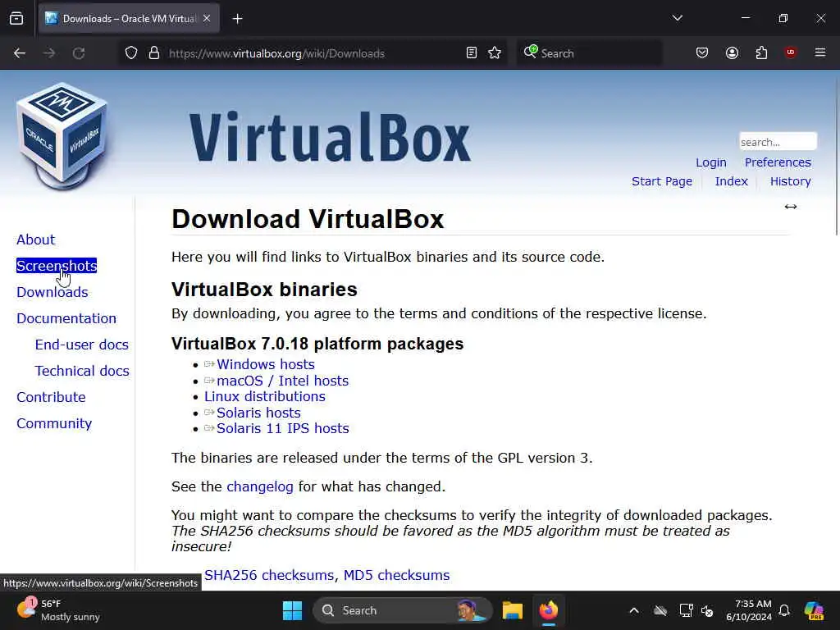Open the Index link
This screenshot has height=630, width=840.
coord(731,181)
